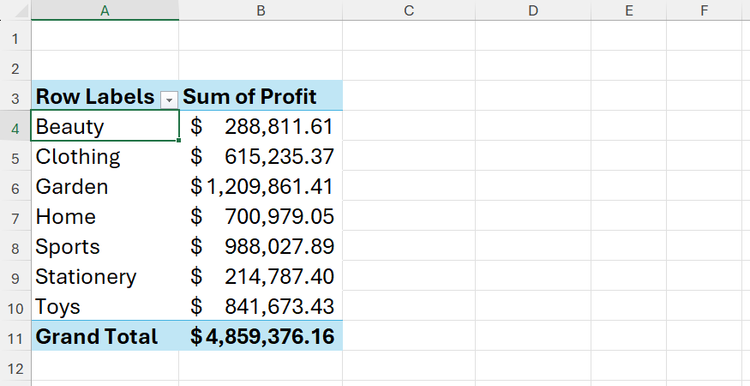This screenshot has height=386, width=750.
Task: Select the grand total value 4,859,376.16
Action: (261, 336)
